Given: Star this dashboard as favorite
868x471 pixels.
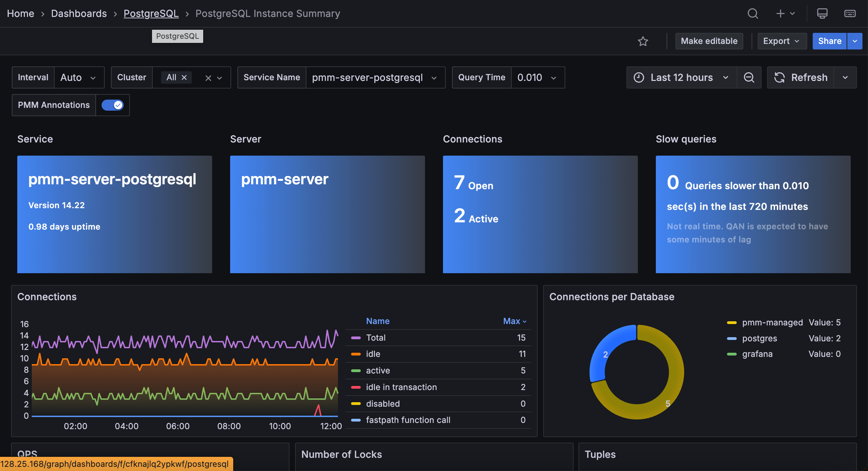Looking at the screenshot, I should (643, 41).
